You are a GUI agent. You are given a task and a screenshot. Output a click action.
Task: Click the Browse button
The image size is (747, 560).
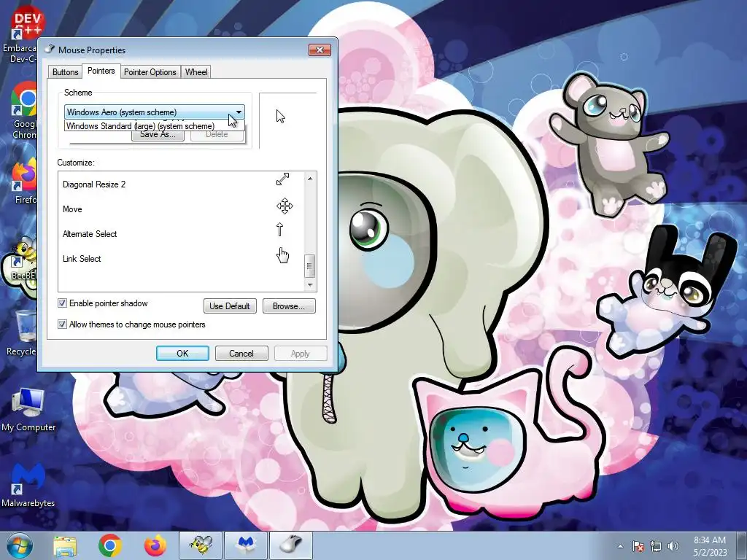coord(289,306)
